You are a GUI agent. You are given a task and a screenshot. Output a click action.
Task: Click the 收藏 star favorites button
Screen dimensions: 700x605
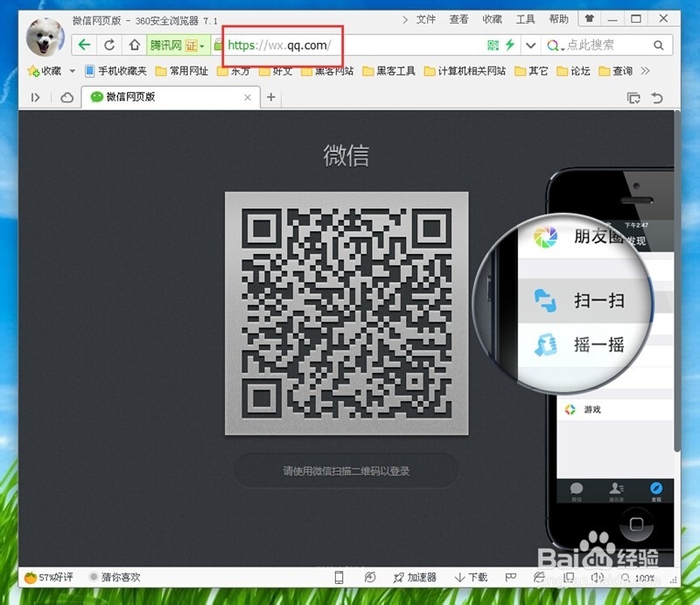[x=44, y=71]
